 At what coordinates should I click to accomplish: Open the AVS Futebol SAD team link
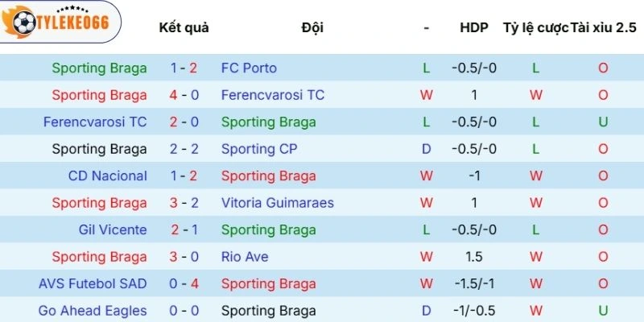click(93, 283)
